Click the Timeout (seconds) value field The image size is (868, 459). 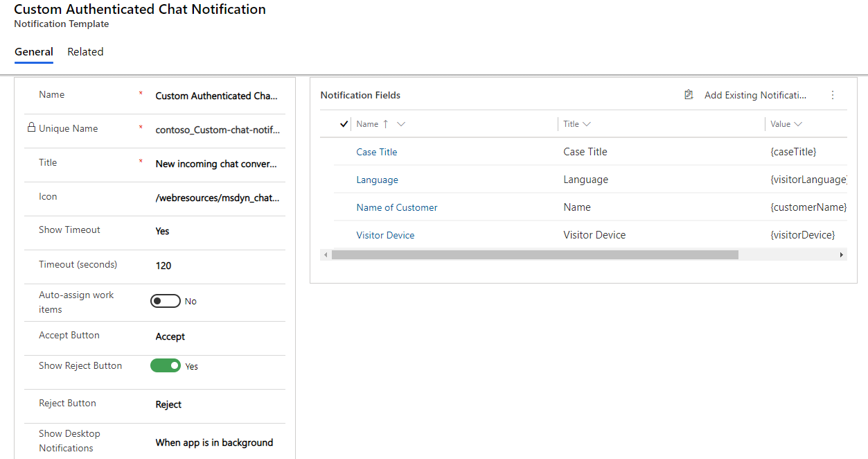tap(208, 264)
